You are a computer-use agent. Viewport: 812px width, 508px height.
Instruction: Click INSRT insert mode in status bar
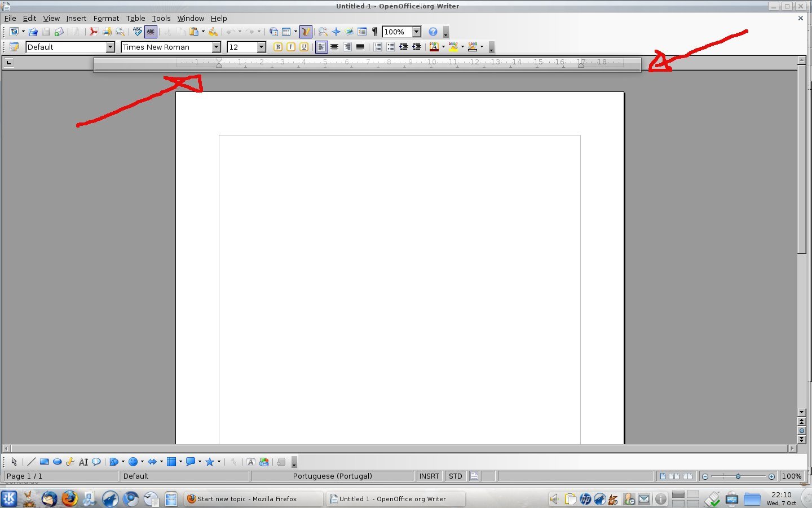(x=429, y=476)
